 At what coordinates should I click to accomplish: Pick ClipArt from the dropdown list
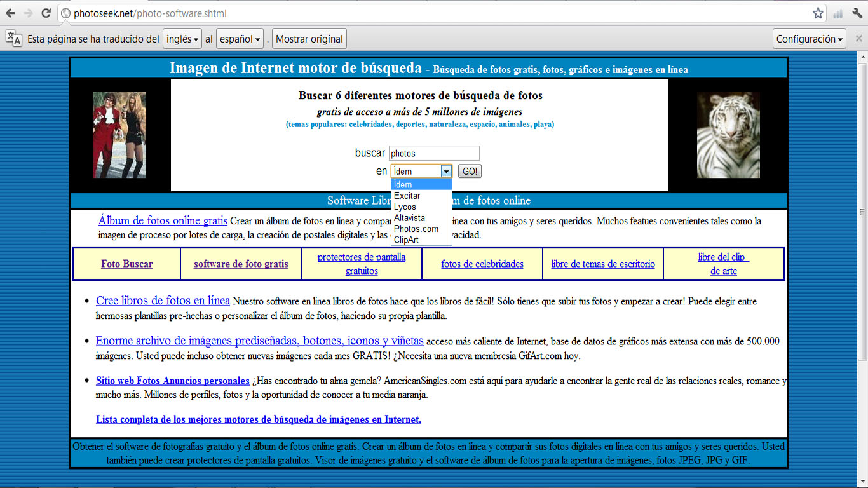tap(421, 240)
